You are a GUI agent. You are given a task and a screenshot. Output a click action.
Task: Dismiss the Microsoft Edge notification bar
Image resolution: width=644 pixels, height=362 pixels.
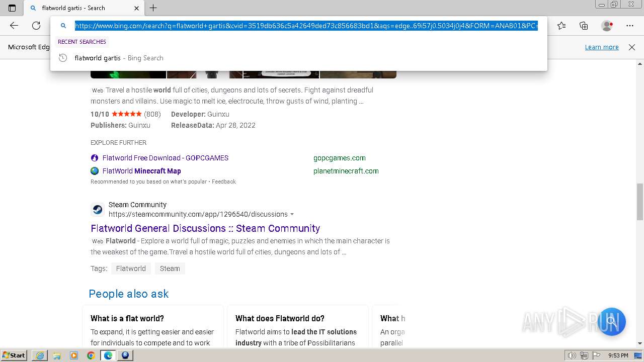pos(632,47)
